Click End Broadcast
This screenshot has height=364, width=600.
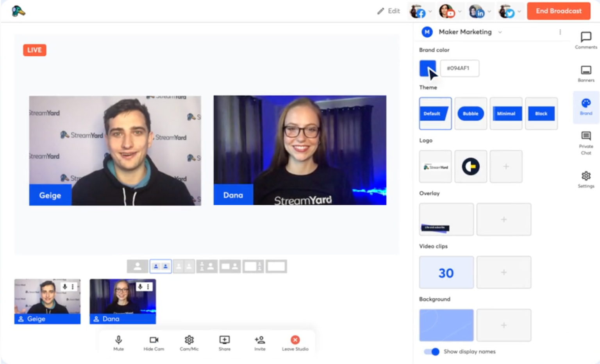click(558, 11)
